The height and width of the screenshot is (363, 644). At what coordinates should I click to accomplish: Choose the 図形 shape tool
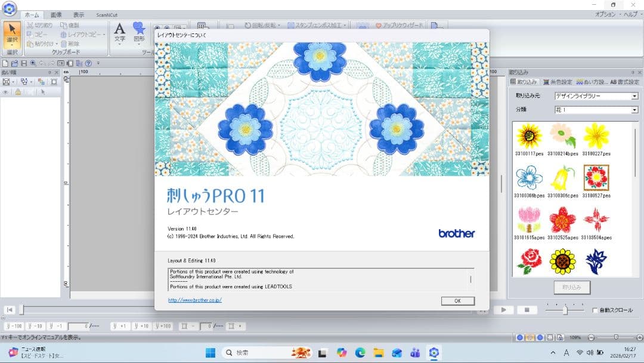pyautogui.click(x=139, y=32)
